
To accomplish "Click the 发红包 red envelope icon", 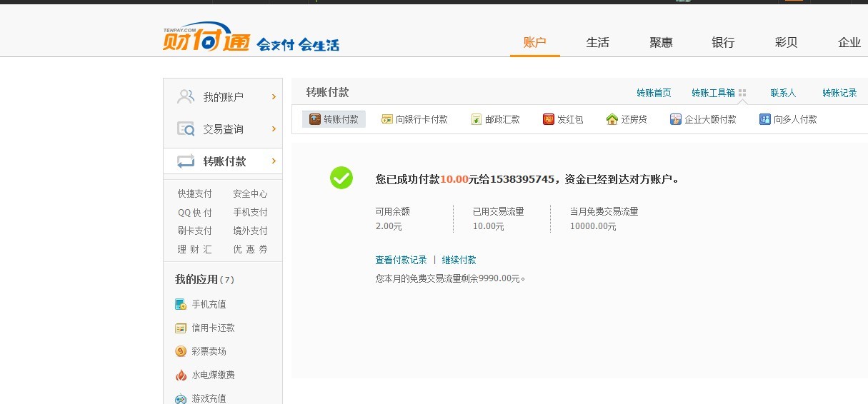I will [x=549, y=119].
